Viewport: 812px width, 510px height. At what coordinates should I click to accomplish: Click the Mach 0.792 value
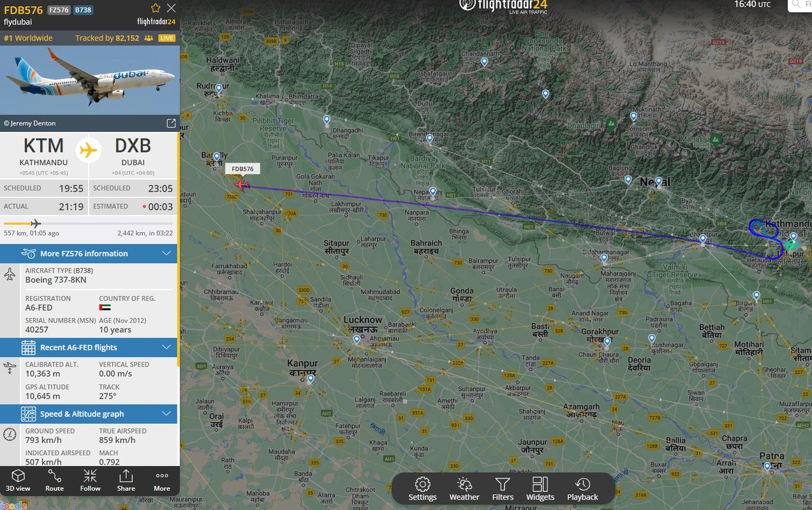(x=109, y=462)
